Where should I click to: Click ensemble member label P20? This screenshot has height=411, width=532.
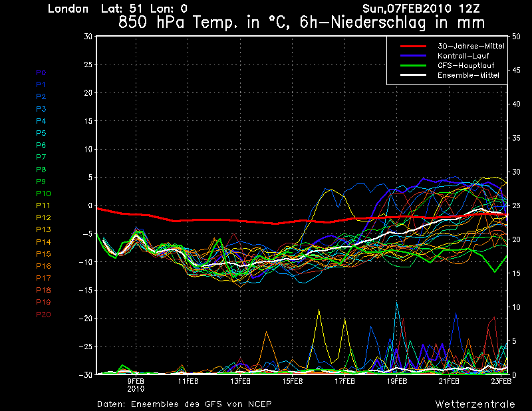43,314
